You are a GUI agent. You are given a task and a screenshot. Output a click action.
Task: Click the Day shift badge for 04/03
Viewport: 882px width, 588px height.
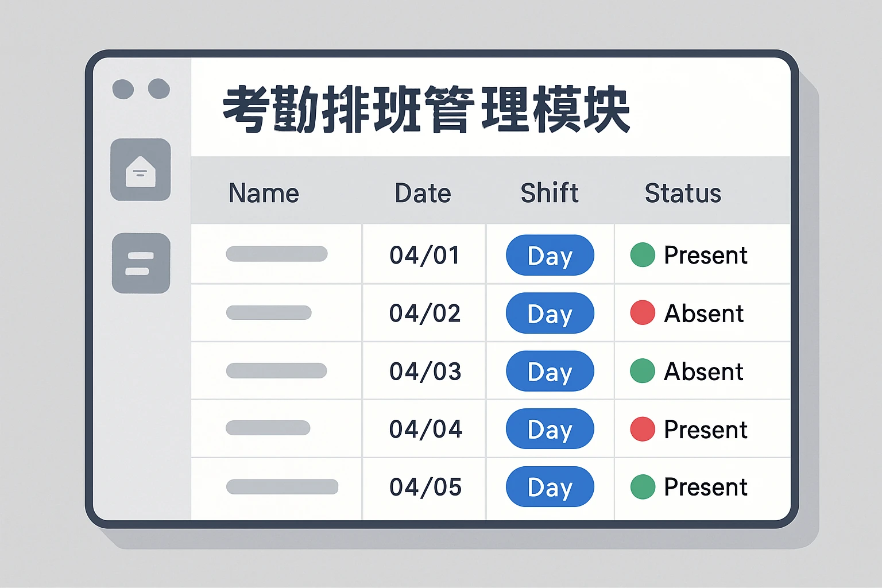(x=550, y=371)
